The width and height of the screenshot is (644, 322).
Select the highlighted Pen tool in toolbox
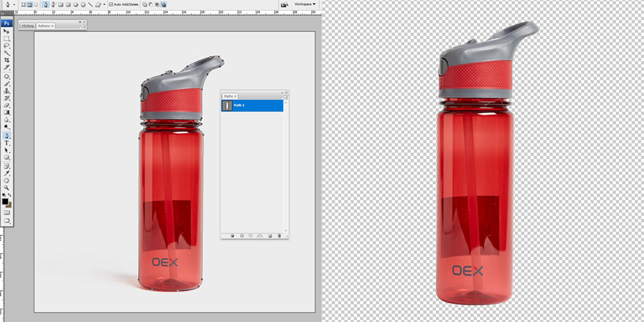[x=6, y=135]
